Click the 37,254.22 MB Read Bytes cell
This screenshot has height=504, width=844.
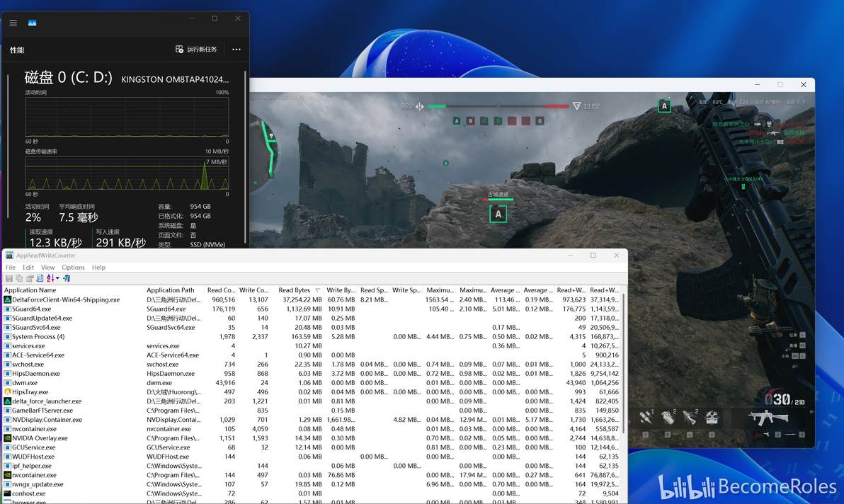click(x=302, y=299)
